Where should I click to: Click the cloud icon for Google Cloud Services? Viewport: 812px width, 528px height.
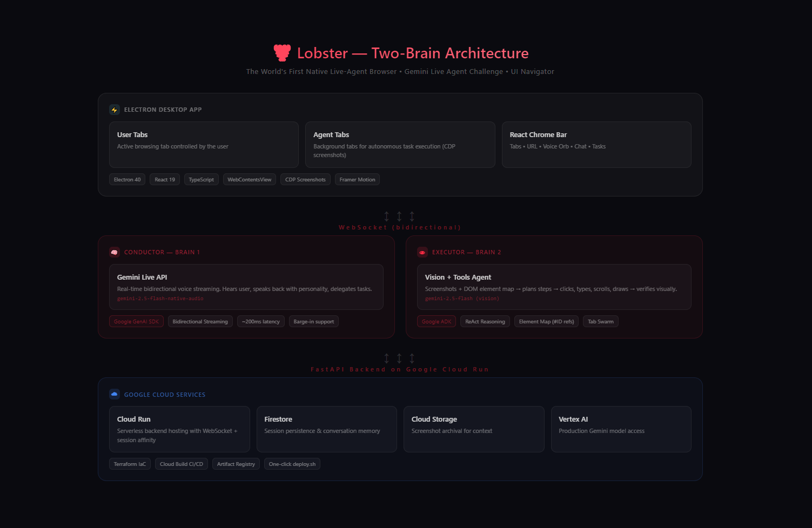coord(115,394)
